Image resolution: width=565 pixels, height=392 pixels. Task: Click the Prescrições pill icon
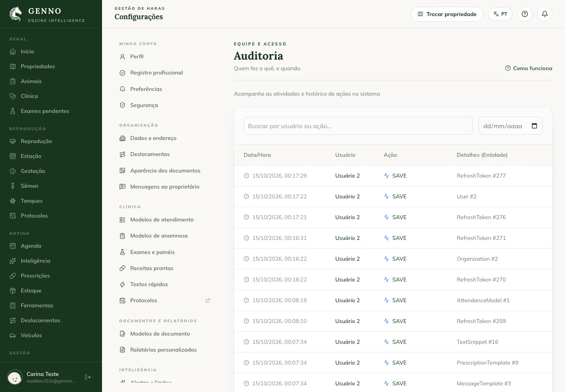[13, 276]
